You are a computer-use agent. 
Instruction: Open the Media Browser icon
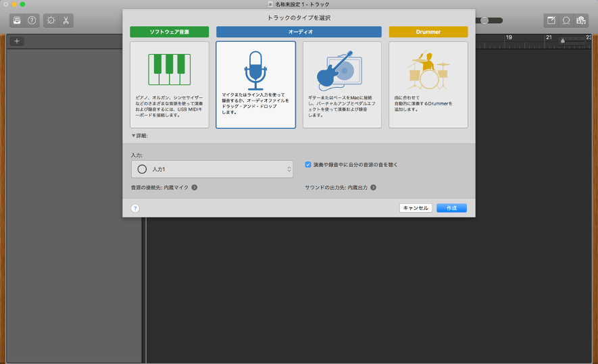(581, 20)
